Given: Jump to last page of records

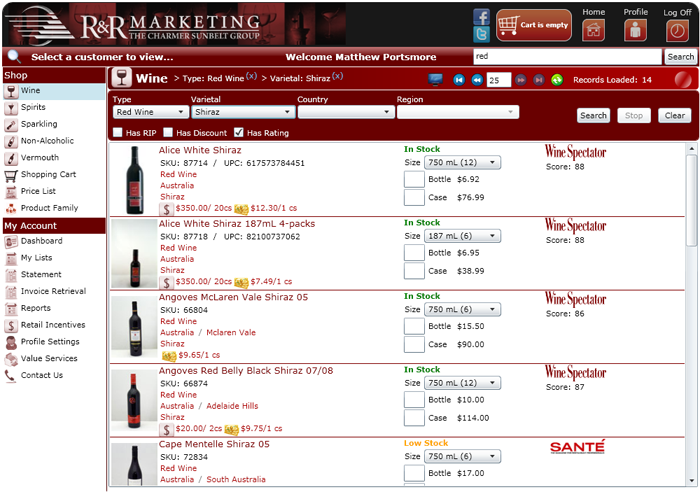Looking at the screenshot, I should (539, 80).
